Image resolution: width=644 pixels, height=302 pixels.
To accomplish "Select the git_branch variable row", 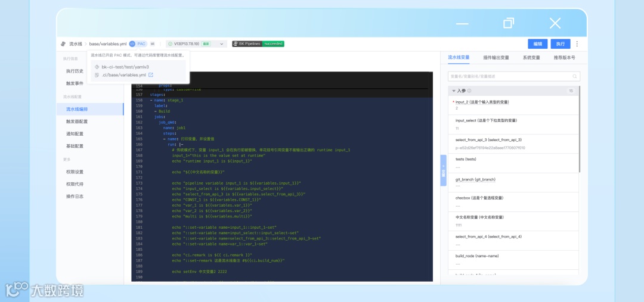I will click(513, 183).
